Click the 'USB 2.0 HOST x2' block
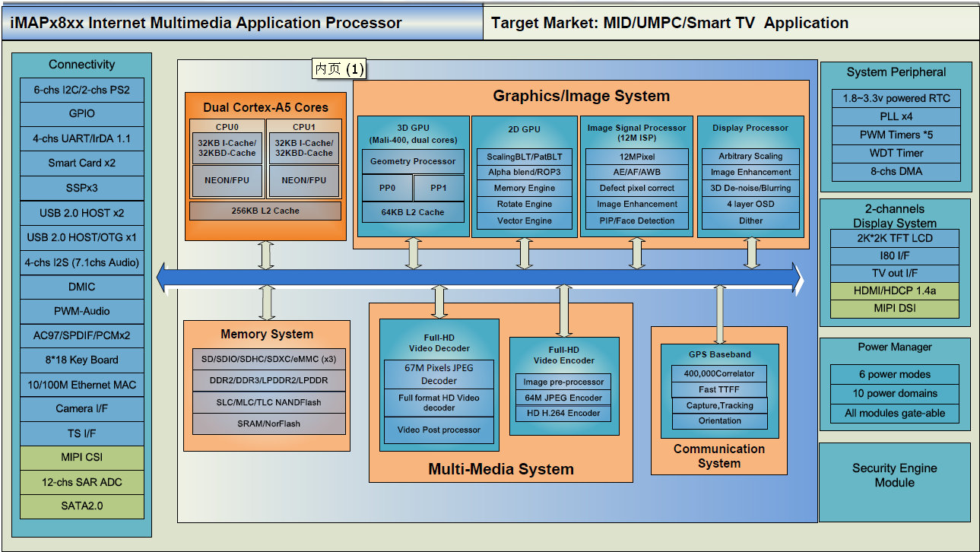Viewport: 980px width, 552px height. pyautogui.click(x=81, y=213)
